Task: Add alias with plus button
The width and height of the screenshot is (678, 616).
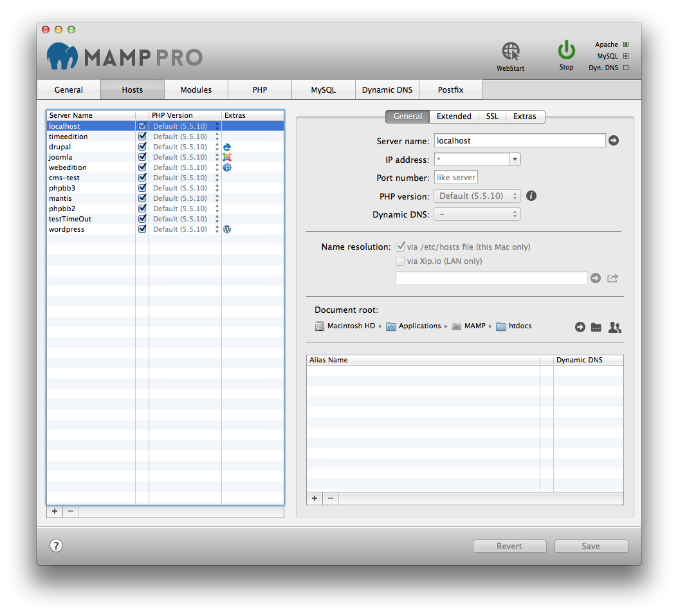Action: click(x=315, y=498)
